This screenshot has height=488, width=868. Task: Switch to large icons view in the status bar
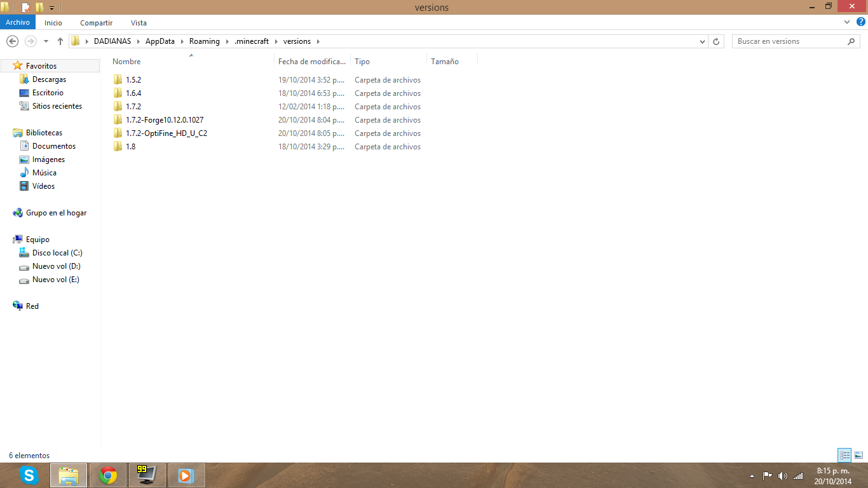pos(858,455)
